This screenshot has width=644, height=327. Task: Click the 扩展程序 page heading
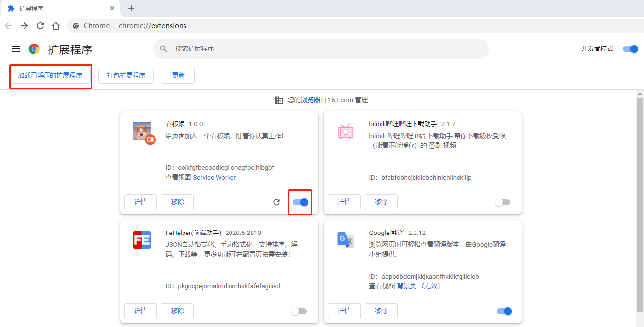[70, 49]
